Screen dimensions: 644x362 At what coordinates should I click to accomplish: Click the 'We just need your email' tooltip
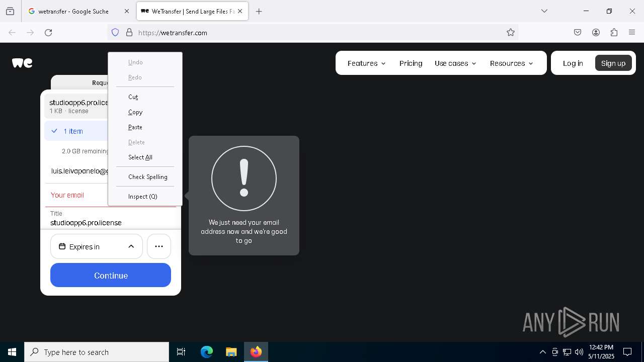[x=244, y=196]
